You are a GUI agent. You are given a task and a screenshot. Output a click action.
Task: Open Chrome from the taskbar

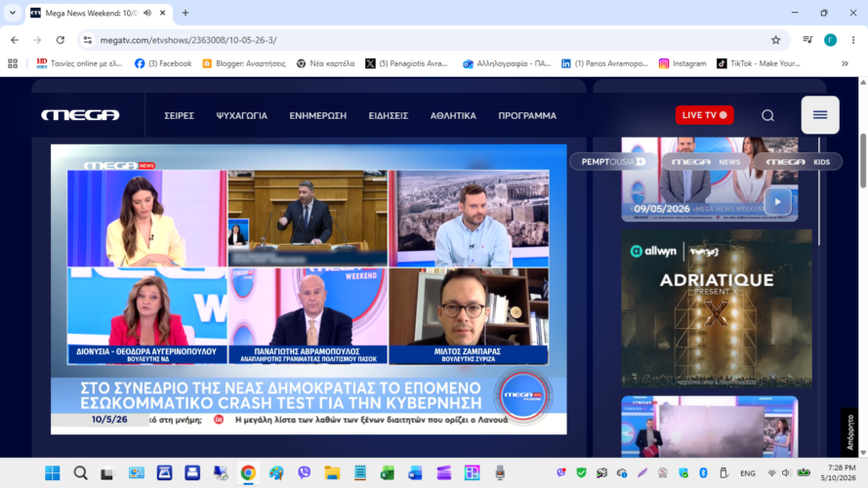248,473
